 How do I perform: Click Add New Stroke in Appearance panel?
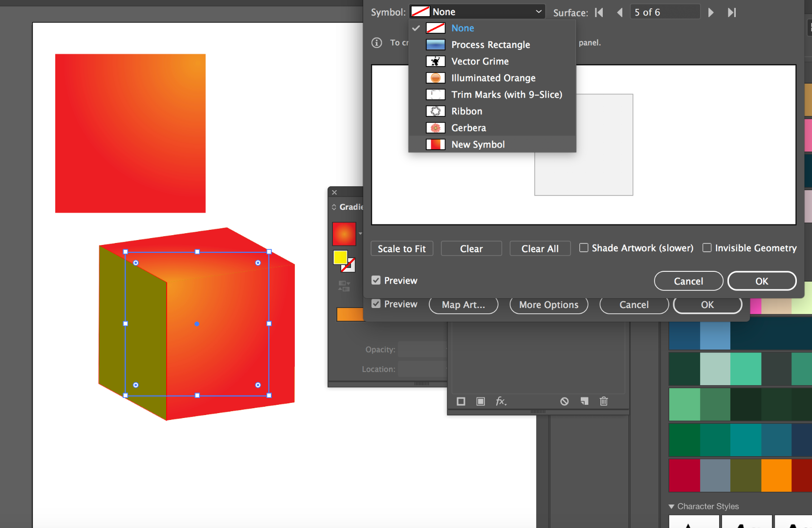tap(461, 401)
